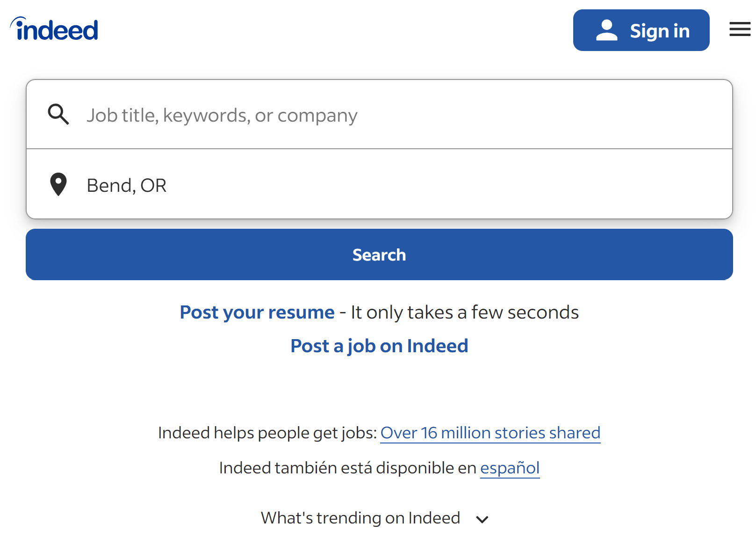The width and height of the screenshot is (756, 559).
Task: Open the hamburger navigation menu
Action: coord(740,29)
